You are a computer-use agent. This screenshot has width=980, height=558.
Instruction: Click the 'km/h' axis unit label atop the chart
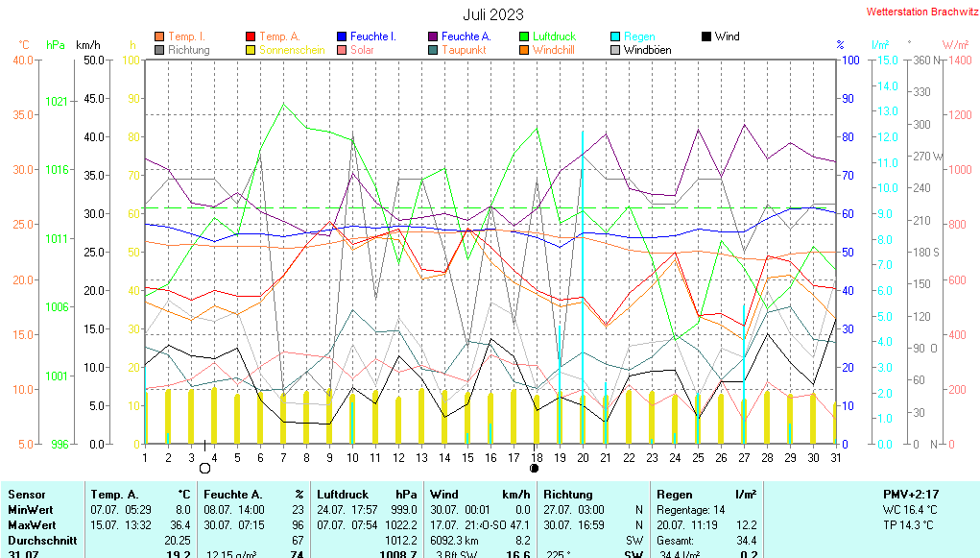88,45
